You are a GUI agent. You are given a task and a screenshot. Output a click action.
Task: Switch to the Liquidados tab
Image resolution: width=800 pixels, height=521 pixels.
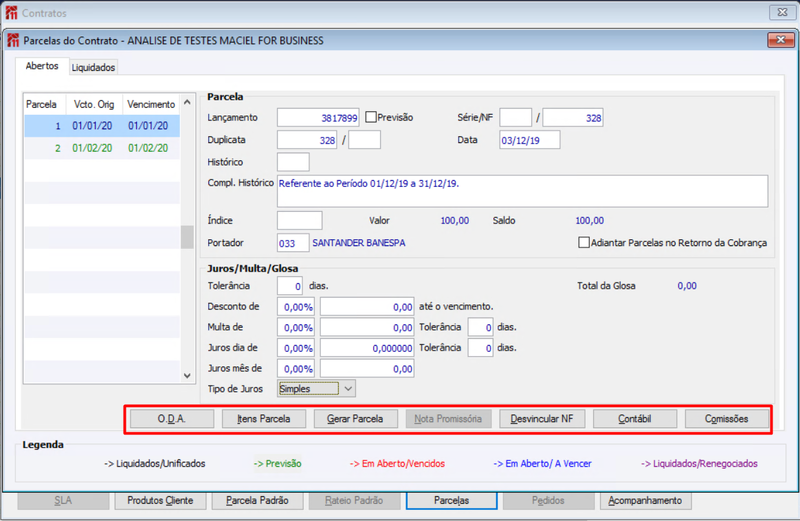(93, 67)
